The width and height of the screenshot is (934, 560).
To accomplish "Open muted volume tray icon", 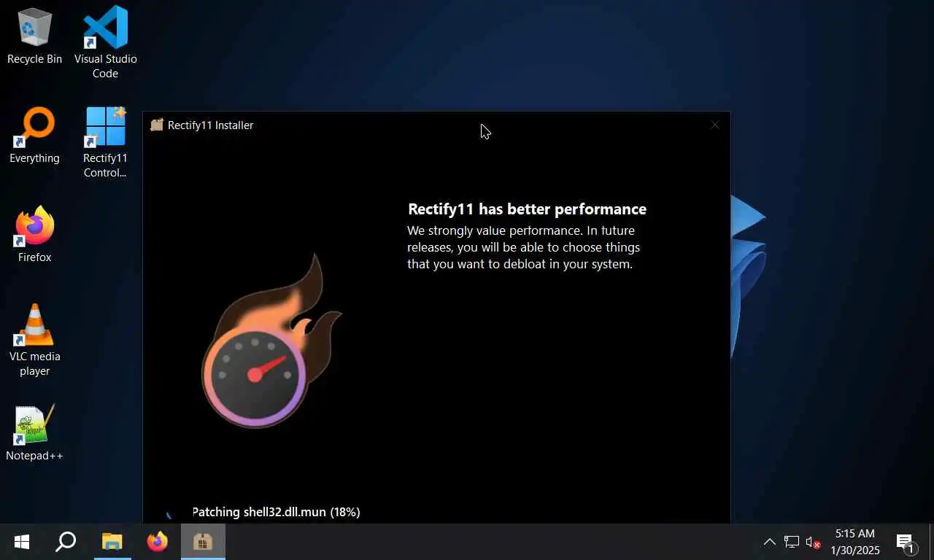I will tap(813, 542).
